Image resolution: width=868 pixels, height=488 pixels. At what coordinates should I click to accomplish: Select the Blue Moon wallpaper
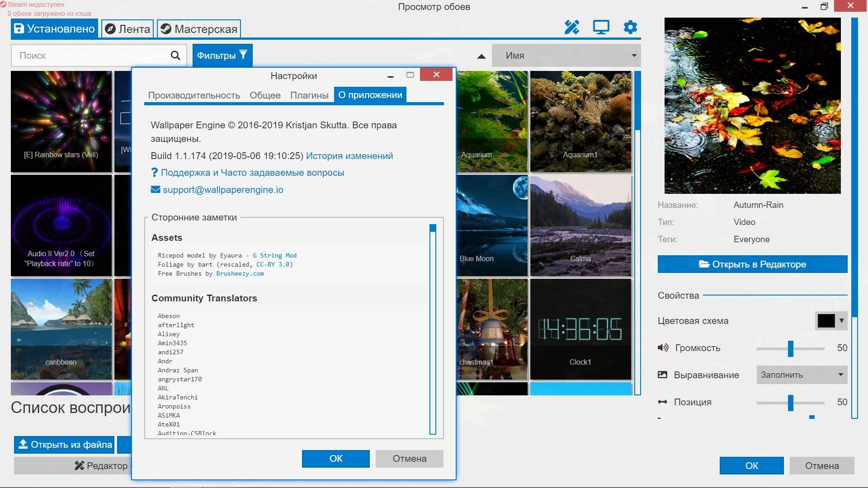(x=492, y=225)
